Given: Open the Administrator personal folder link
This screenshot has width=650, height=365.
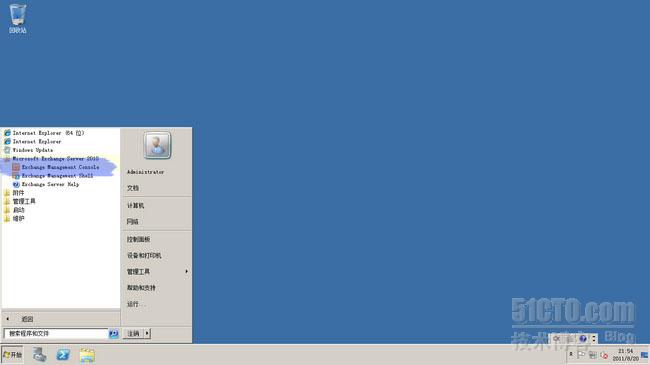Looking at the screenshot, I should point(146,172).
